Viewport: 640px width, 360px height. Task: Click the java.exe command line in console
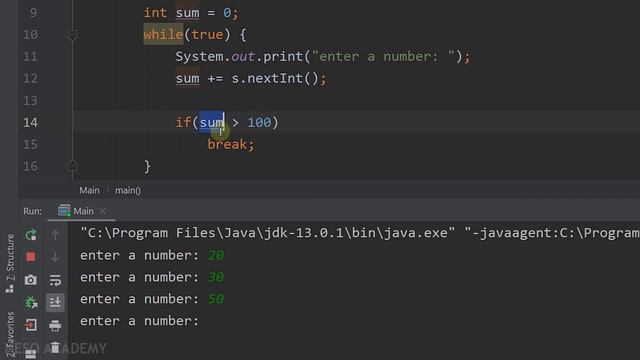360,233
